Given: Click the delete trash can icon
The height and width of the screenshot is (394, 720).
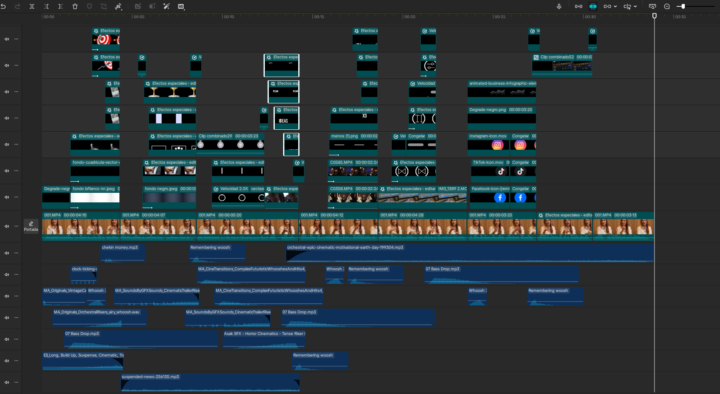Looking at the screenshot, I should click(x=75, y=6).
